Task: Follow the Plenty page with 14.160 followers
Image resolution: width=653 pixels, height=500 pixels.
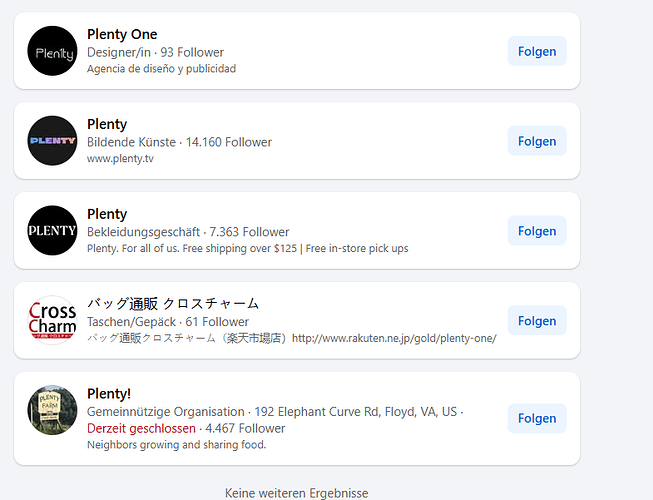Action: [x=537, y=141]
